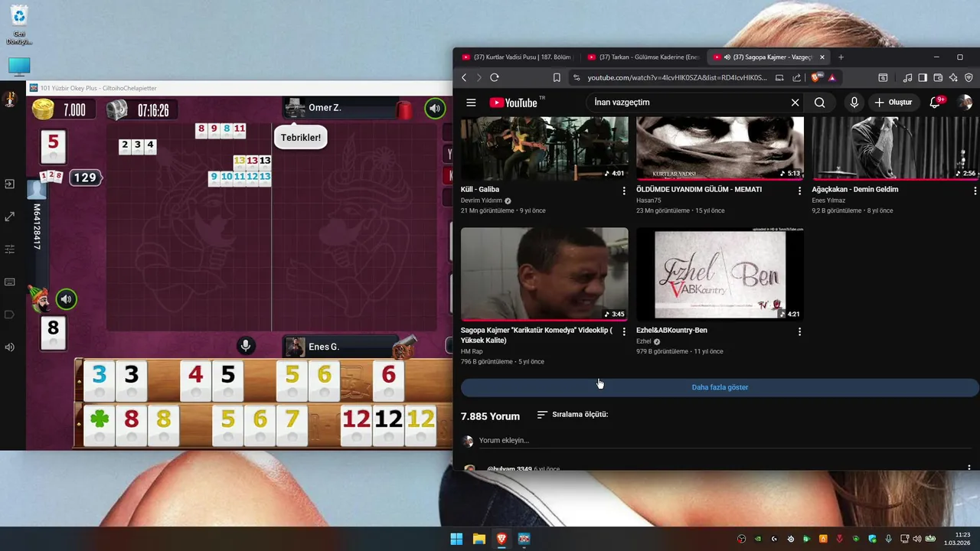Close the Sagopa Kajmer tab
The height and width of the screenshot is (551, 980).
[x=823, y=57]
